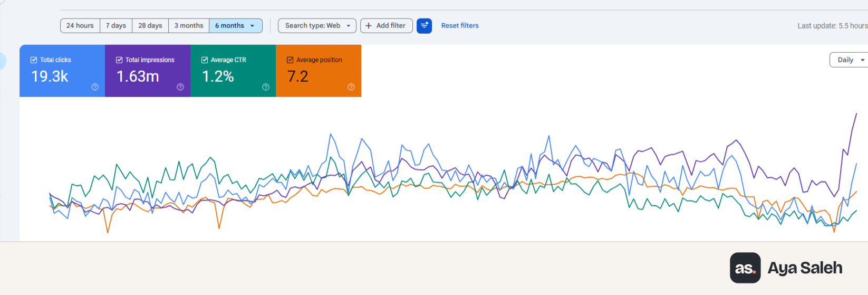Click the Last update text
This screenshot has width=868, height=295.
click(x=832, y=25)
